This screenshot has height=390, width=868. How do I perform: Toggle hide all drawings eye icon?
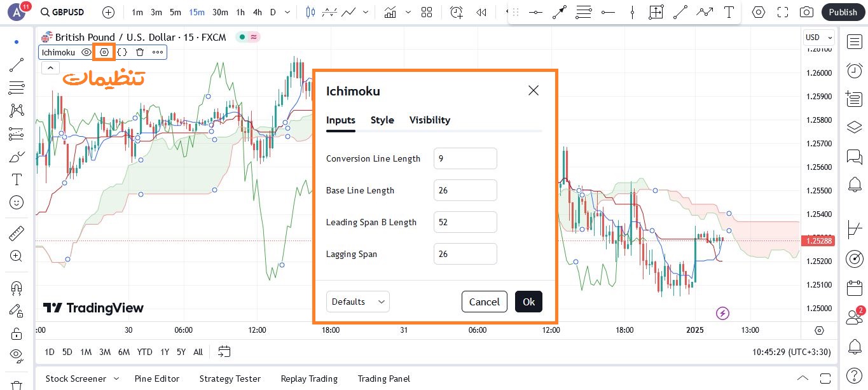tap(17, 354)
